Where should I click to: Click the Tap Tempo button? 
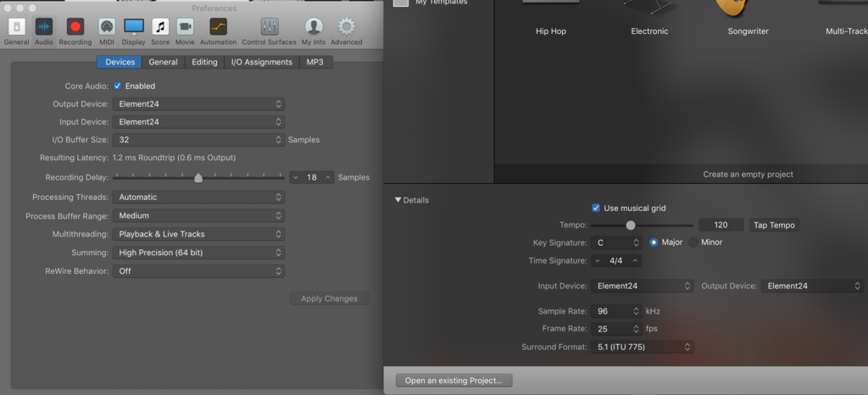774,225
